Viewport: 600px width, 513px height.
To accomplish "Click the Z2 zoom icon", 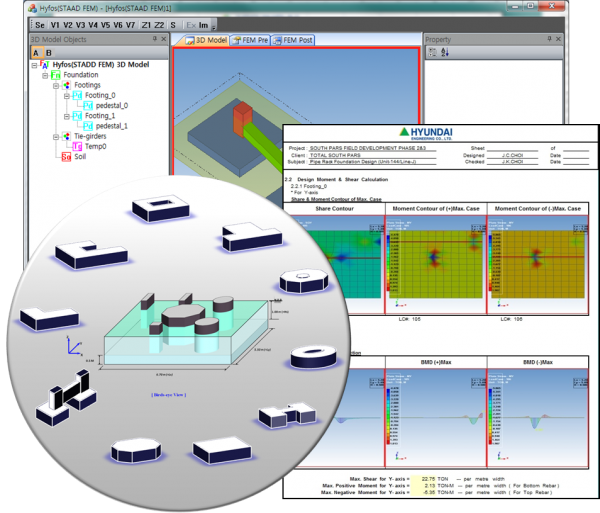I will tap(159, 23).
